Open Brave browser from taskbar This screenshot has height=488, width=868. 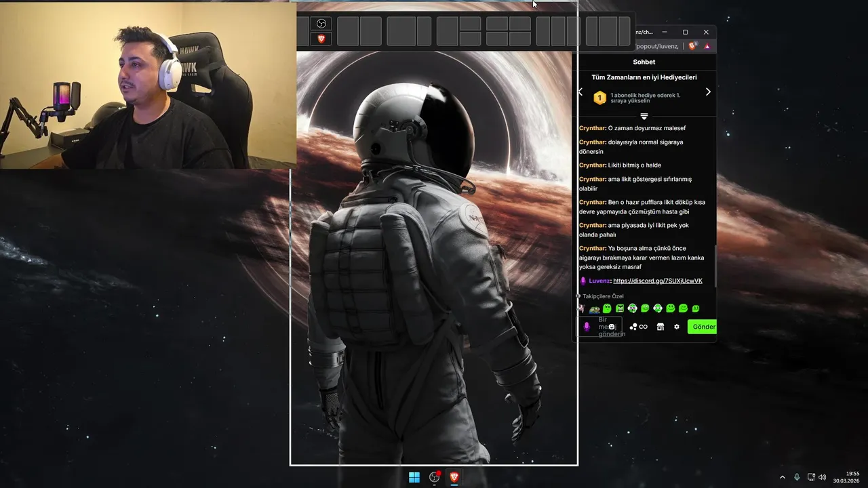point(454,477)
